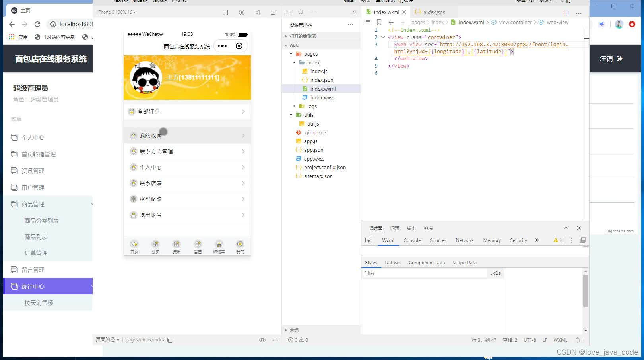
Task: Open debugger customize menu (vertical dots)
Action: coord(572,240)
